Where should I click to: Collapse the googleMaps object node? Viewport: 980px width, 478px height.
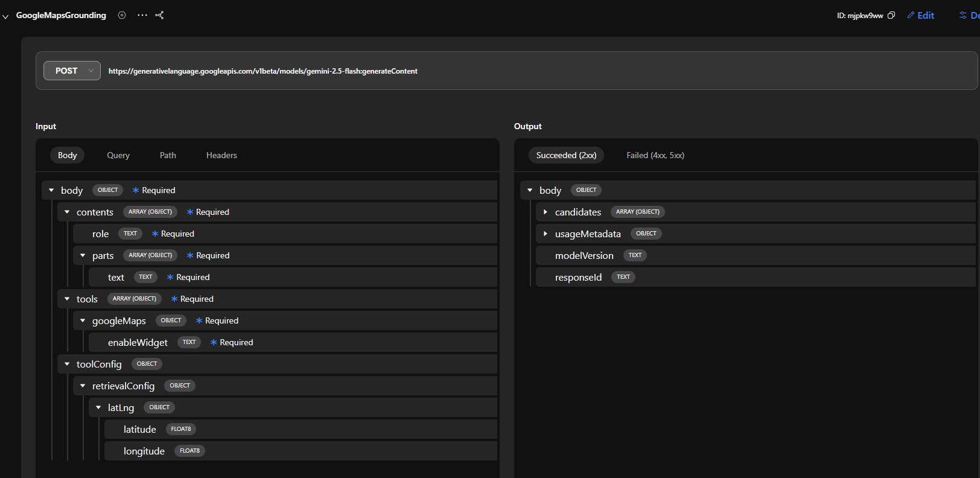tap(83, 320)
